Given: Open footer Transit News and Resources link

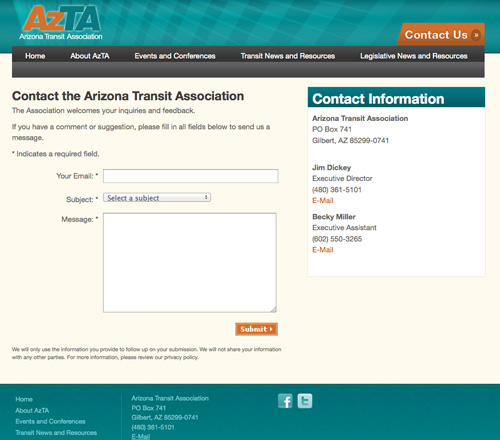Looking at the screenshot, I should [56, 433].
